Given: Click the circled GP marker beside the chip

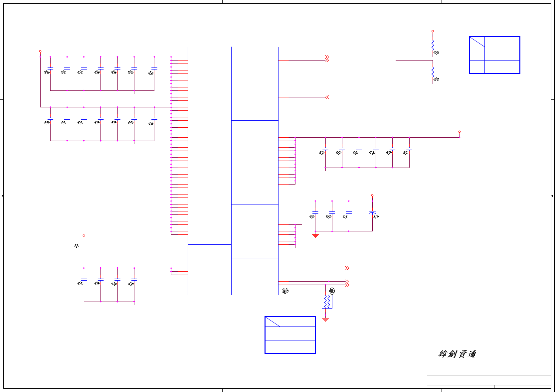Looking at the screenshot, I should [x=285, y=291].
